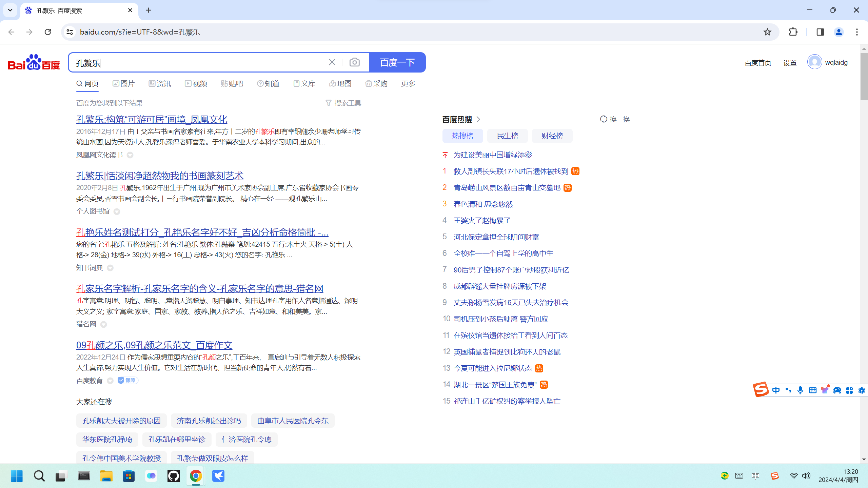Clear the search box with the X icon
The image size is (868, 488).
tap(332, 62)
